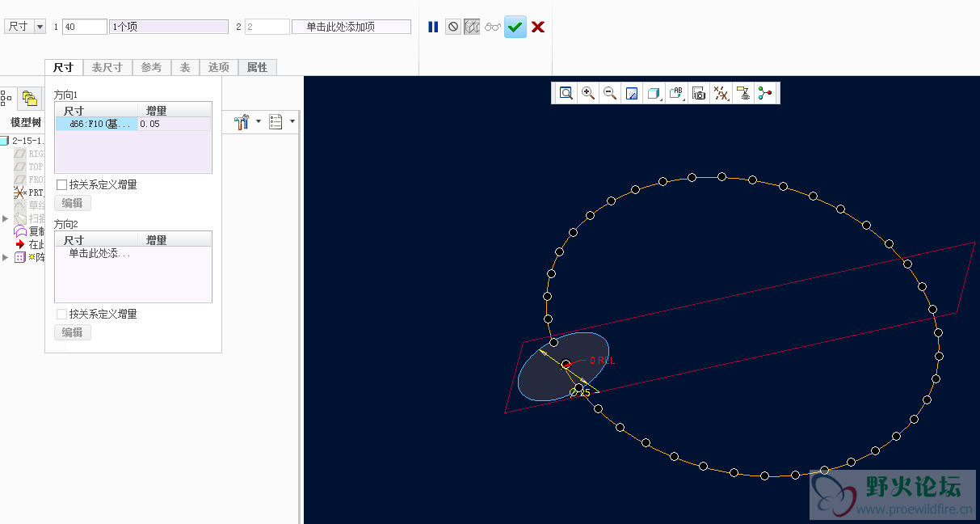Image resolution: width=980 pixels, height=524 pixels.
Task: Click the 单击此处添加项 direction 2 collector
Action: click(351, 27)
